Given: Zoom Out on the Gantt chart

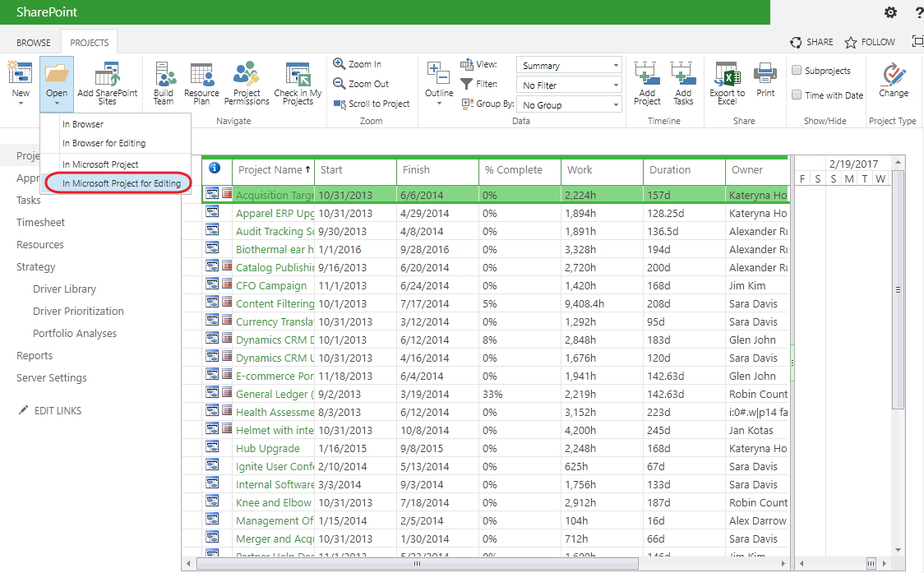Looking at the screenshot, I should pyautogui.click(x=361, y=84).
